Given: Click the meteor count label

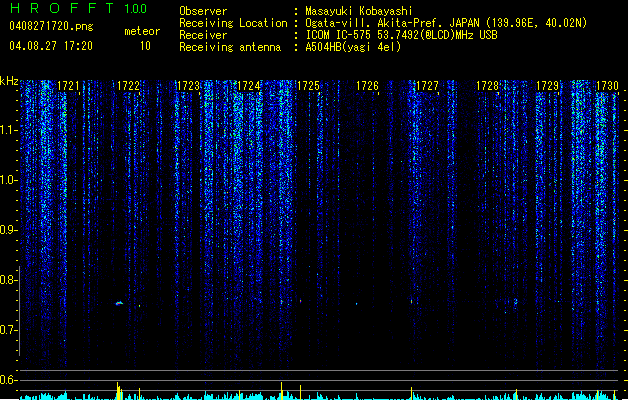Looking at the screenshot, I should pyautogui.click(x=142, y=31).
